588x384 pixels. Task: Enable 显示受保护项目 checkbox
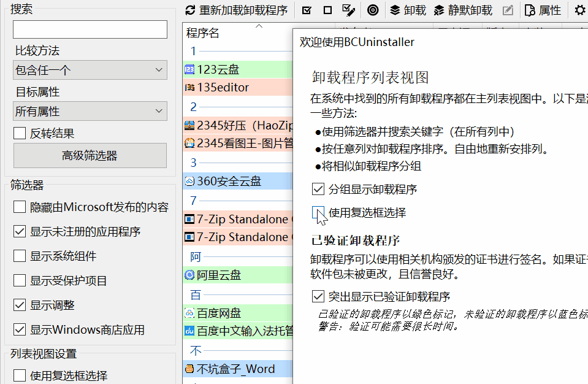[x=20, y=280]
